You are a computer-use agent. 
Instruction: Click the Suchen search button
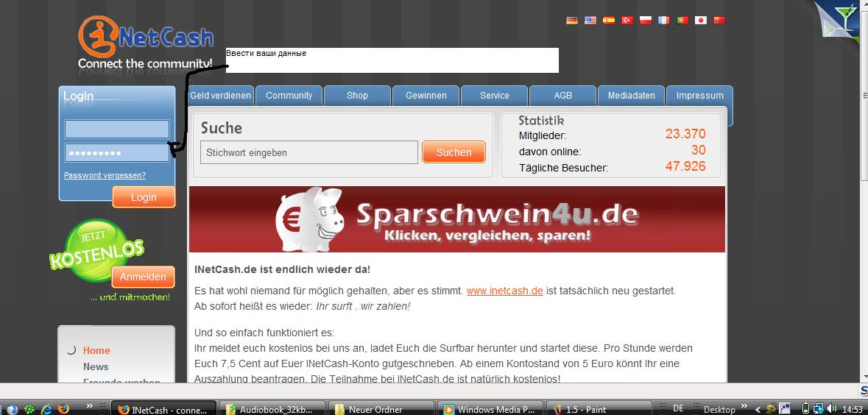click(x=454, y=152)
